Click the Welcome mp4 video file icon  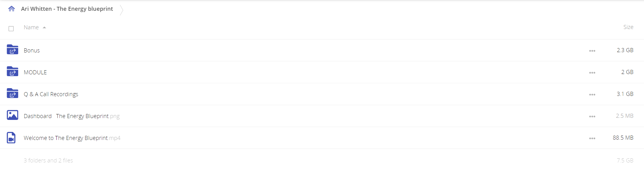coord(11,137)
